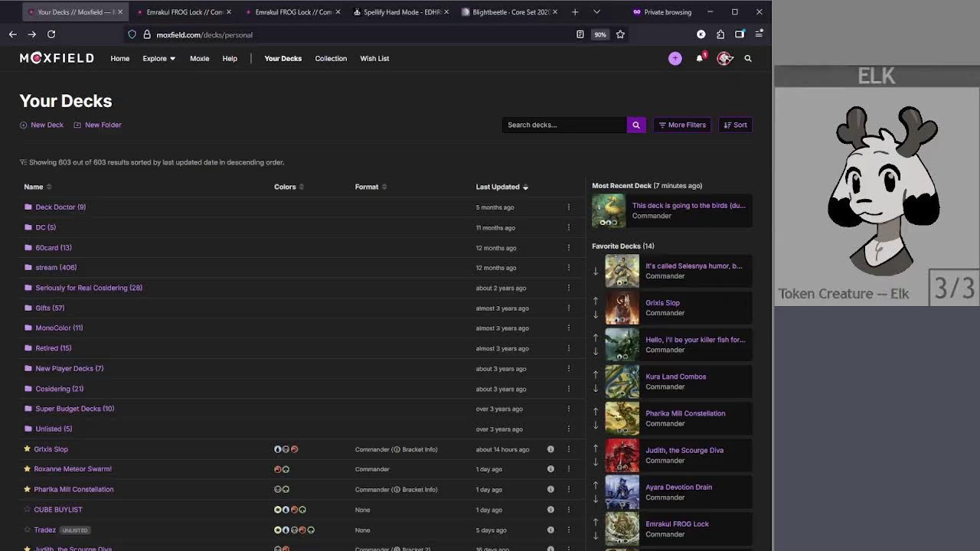The image size is (980, 551).
Task: Open Emrakul FROG Lock favorite deck
Action: pos(677,524)
